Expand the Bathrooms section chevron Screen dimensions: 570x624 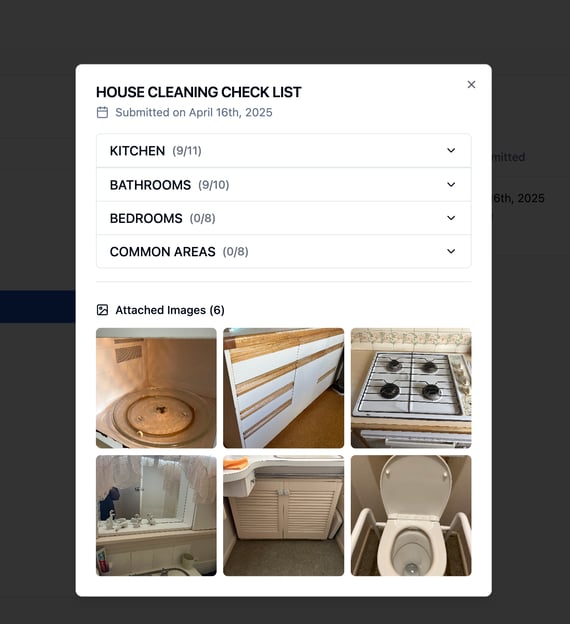(x=451, y=185)
